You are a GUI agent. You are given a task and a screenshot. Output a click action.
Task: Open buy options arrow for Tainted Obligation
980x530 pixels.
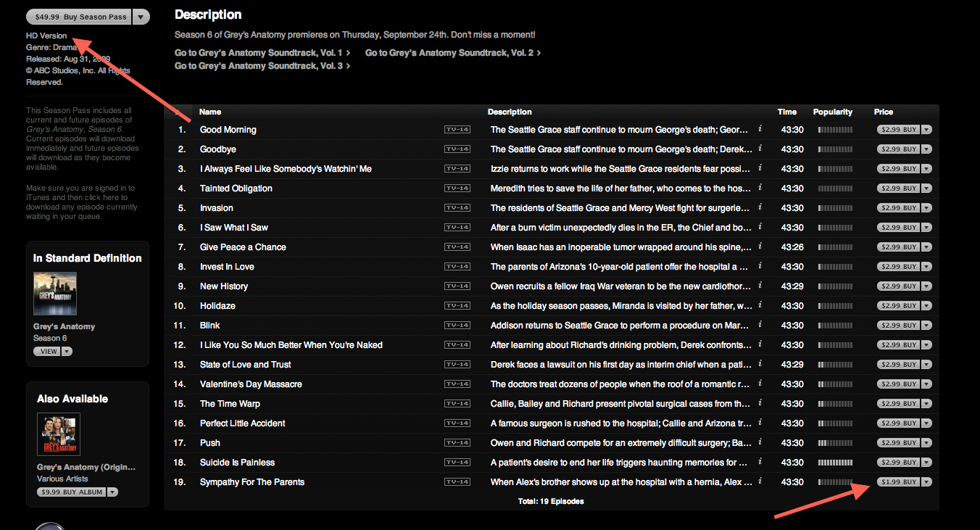click(927, 189)
